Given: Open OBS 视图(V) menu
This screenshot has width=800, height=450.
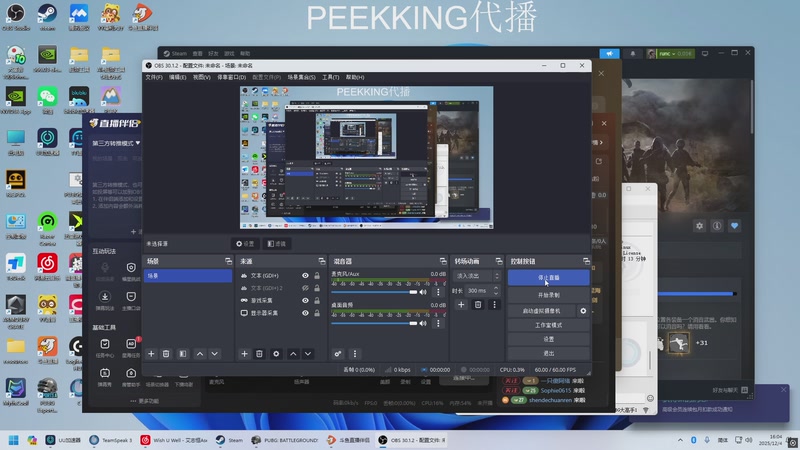Looking at the screenshot, I should (202, 78).
